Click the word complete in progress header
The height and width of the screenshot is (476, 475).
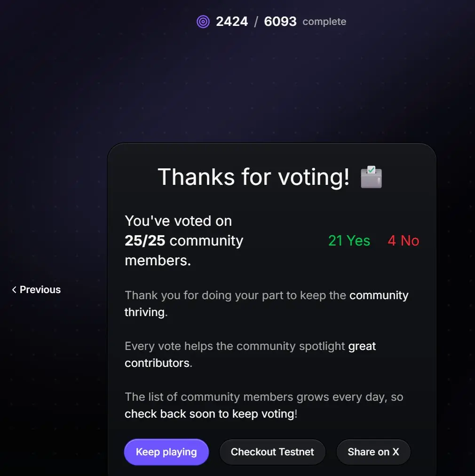(x=324, y=22)
